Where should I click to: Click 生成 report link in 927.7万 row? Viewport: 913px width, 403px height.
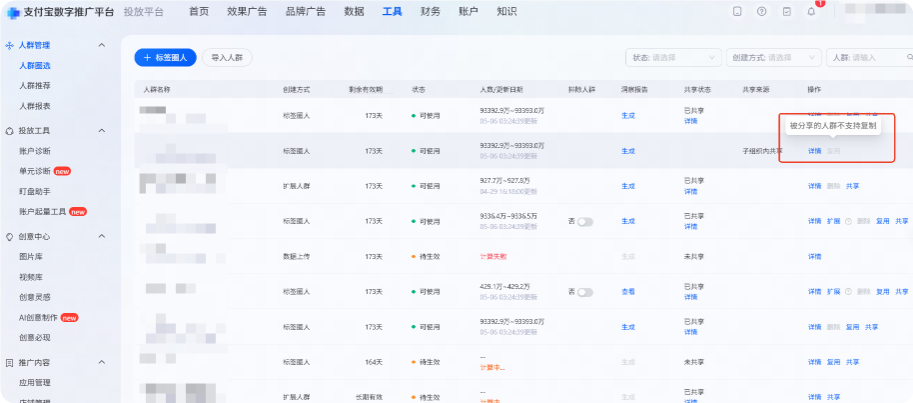(x=628, y=186)
